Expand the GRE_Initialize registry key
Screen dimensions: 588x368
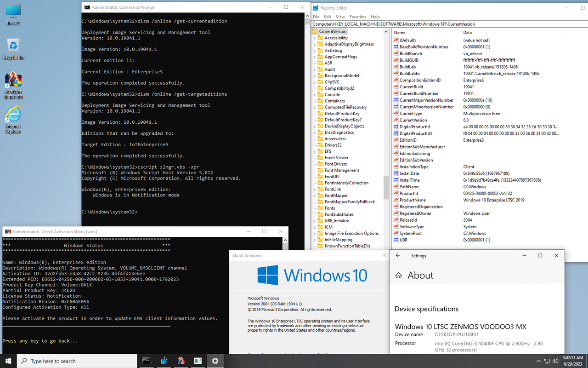(315, 221)
